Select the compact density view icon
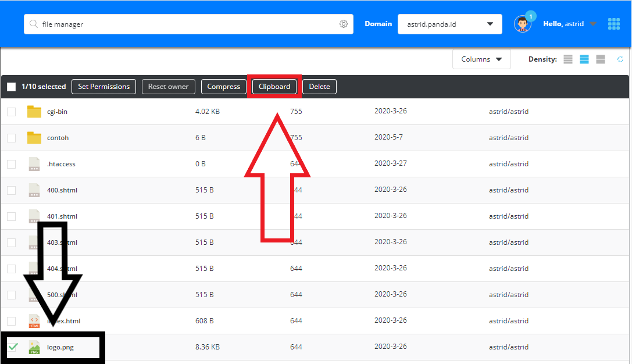Image resolution: width=632 pixels, height=364 pixels. click(x=567, y=59)
